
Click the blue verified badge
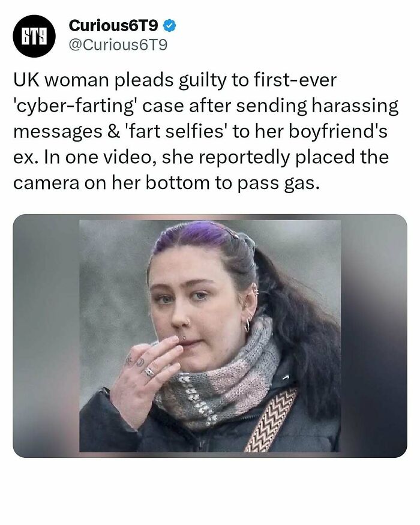click(x=169, y=26)
